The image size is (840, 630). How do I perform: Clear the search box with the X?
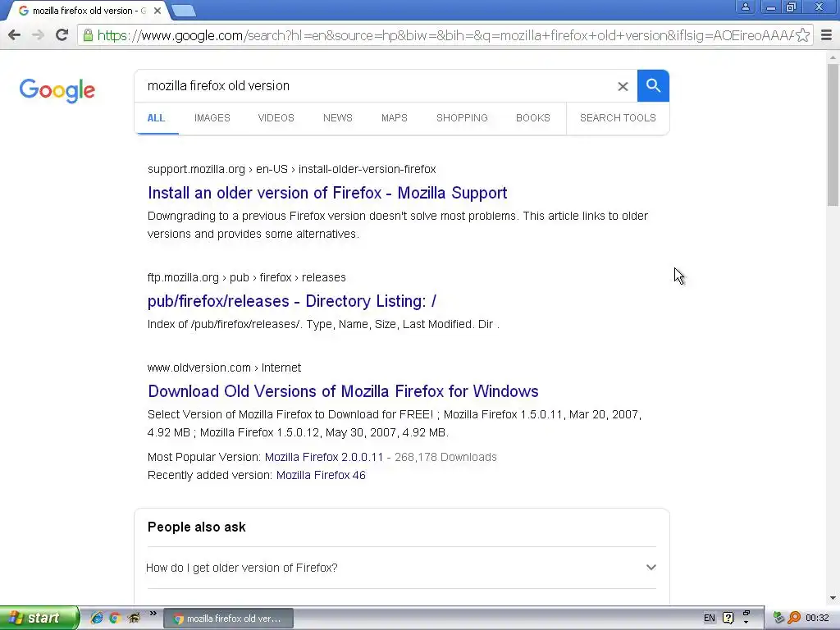(623, 86)
